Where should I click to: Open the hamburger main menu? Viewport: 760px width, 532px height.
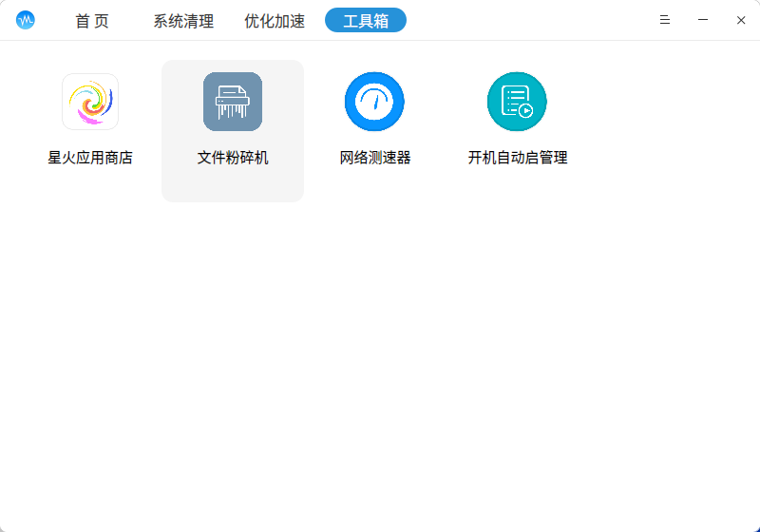(x=665, y=20)
